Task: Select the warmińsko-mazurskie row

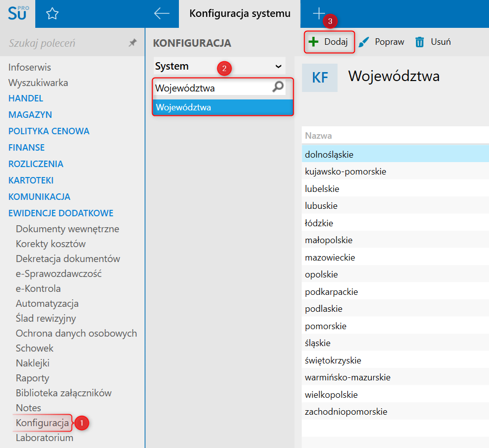Action: point(395,377)
